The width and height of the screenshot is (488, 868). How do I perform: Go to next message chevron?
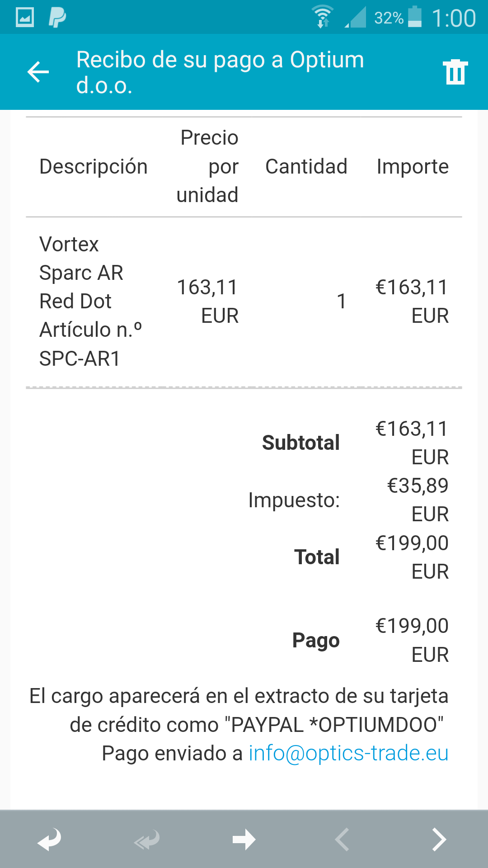(439, 840)
